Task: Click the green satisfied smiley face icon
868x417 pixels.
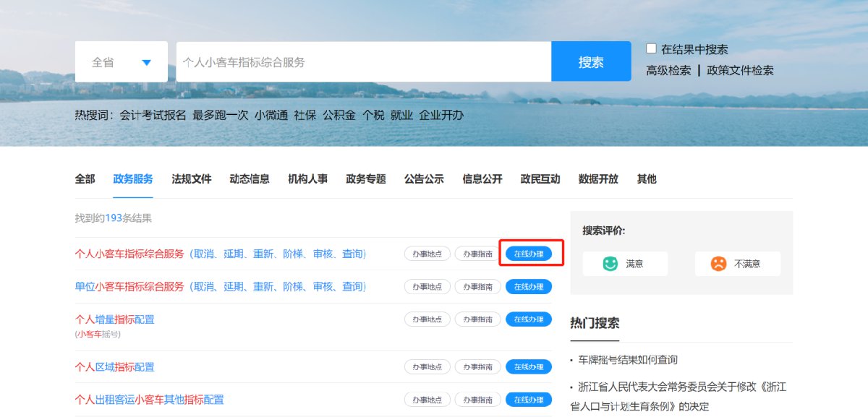Action: click(x=610, y=264)
